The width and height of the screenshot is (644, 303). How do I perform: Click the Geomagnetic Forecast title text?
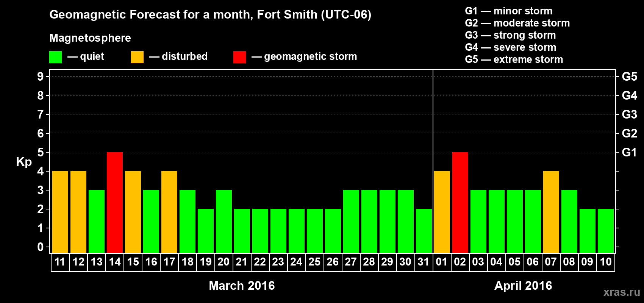tap(210, 15)
